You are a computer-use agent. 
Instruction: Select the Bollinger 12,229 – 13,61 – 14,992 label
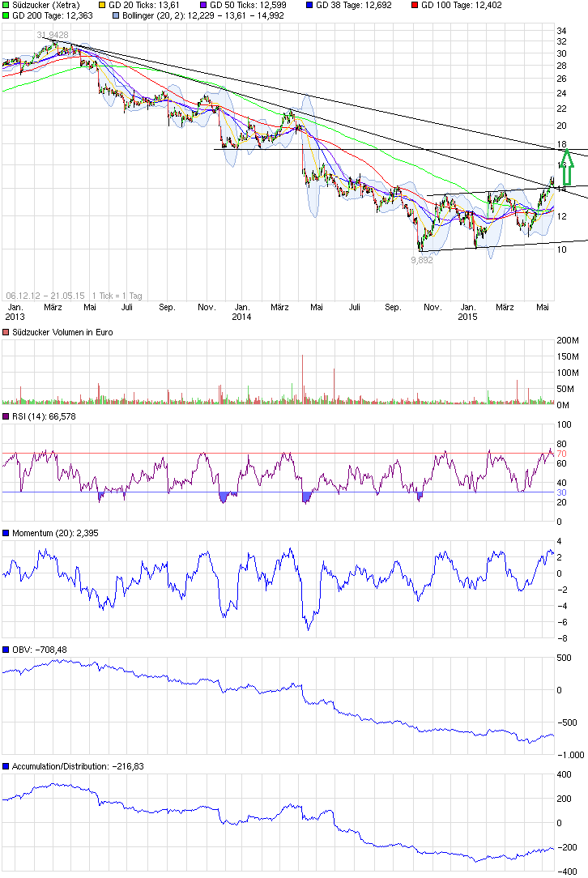pos(202,15)
